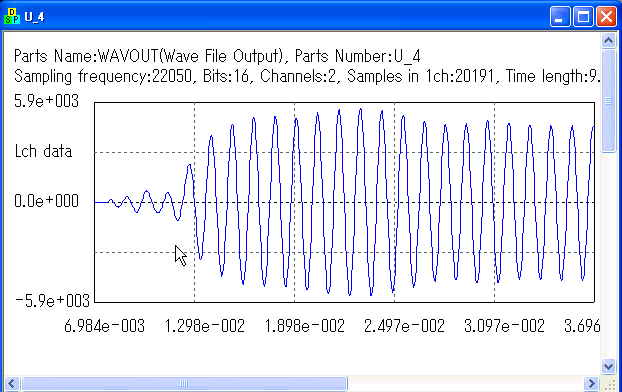Click the vertical scrollbar up arrow
622x392 pixels.
(608, 40)
